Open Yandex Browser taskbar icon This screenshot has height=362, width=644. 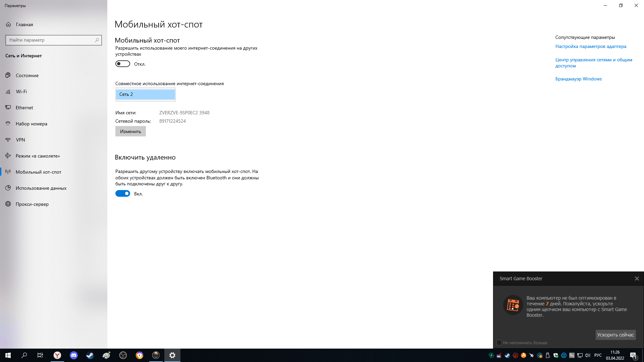[57, 355]
